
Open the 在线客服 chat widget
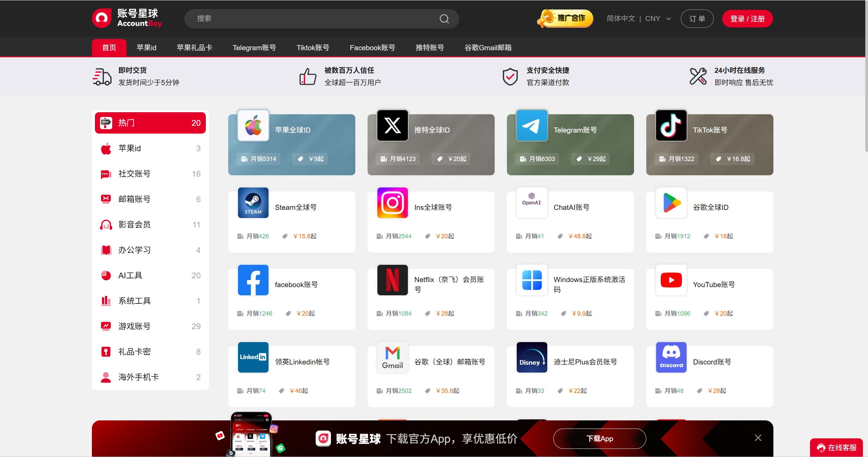[836, 448]
